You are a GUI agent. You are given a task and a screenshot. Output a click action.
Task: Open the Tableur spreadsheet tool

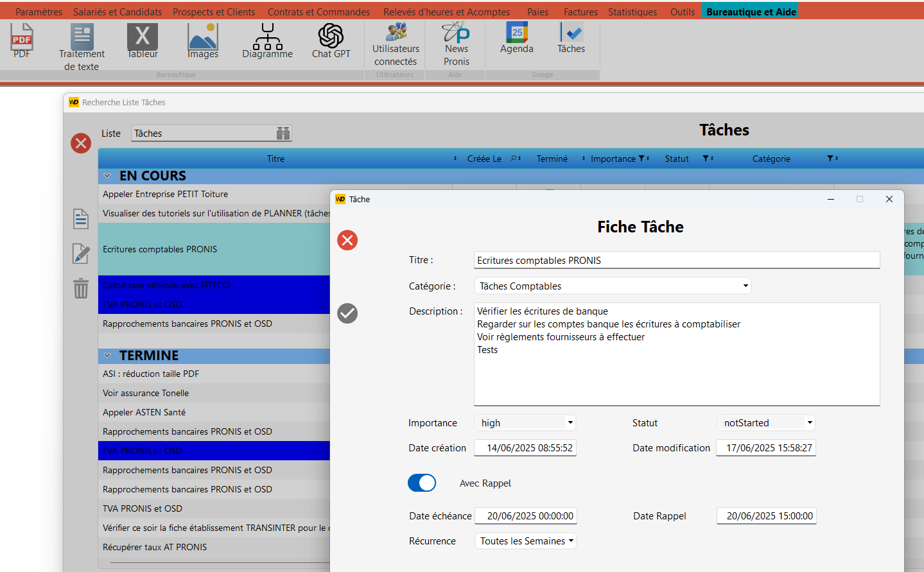[143, 41]
